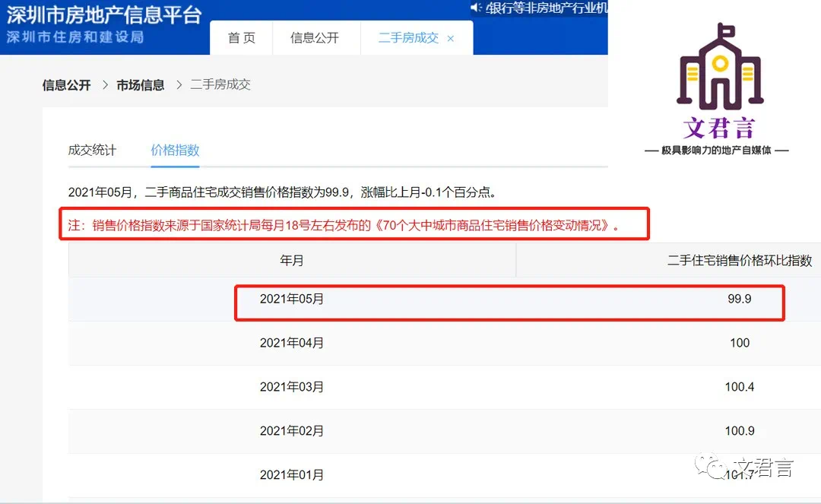Select the 2021年04月 table cell

[x=292, y=343]
